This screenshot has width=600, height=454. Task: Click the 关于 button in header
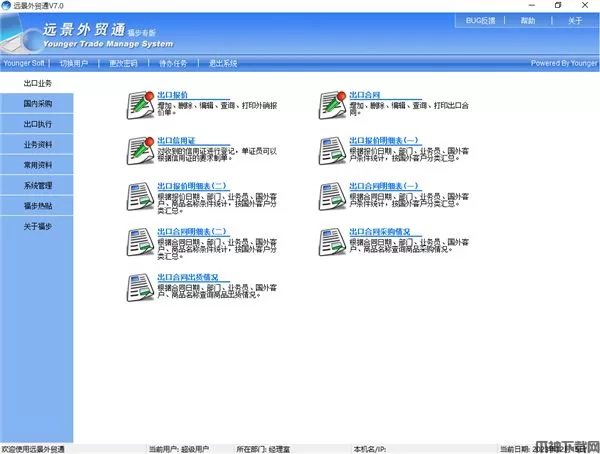[x=575, y=21]
